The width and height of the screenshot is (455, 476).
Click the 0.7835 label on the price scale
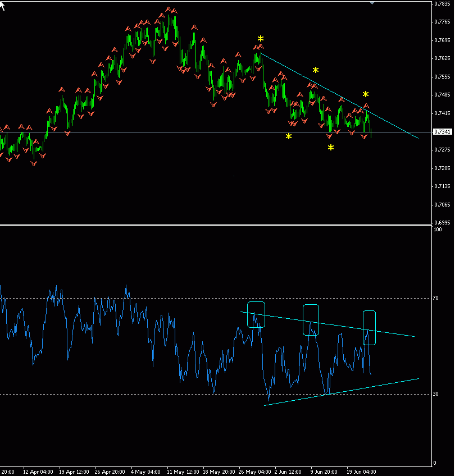click(442, 4)
